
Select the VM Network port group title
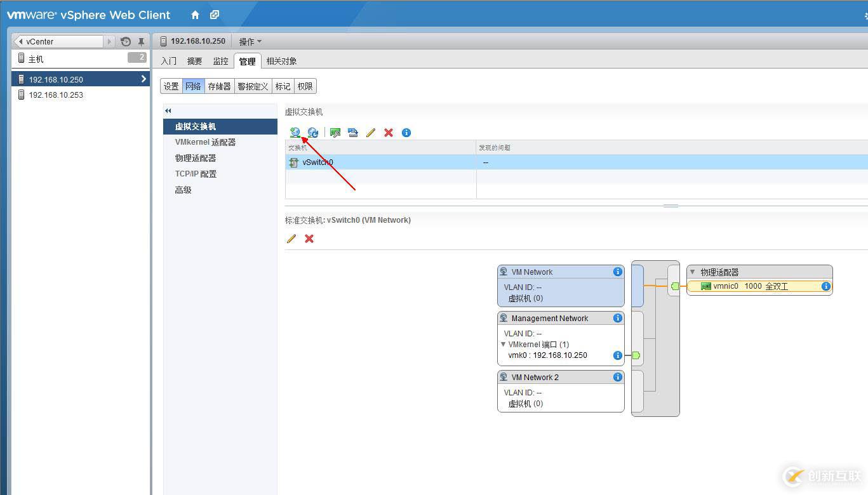click(532, 272)
